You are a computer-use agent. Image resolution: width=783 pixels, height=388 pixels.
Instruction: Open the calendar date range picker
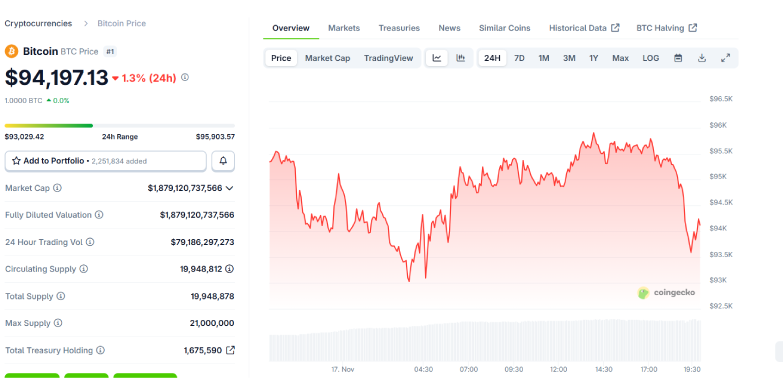point(678,58)
